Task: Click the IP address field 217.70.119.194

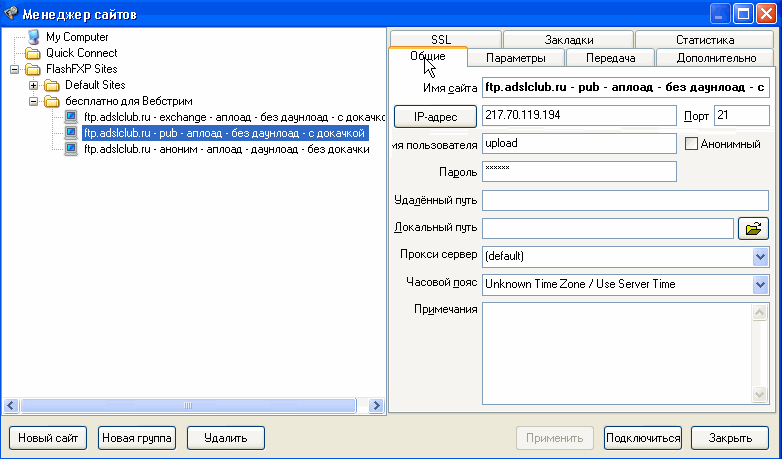Action: click(x=580, y=115)
